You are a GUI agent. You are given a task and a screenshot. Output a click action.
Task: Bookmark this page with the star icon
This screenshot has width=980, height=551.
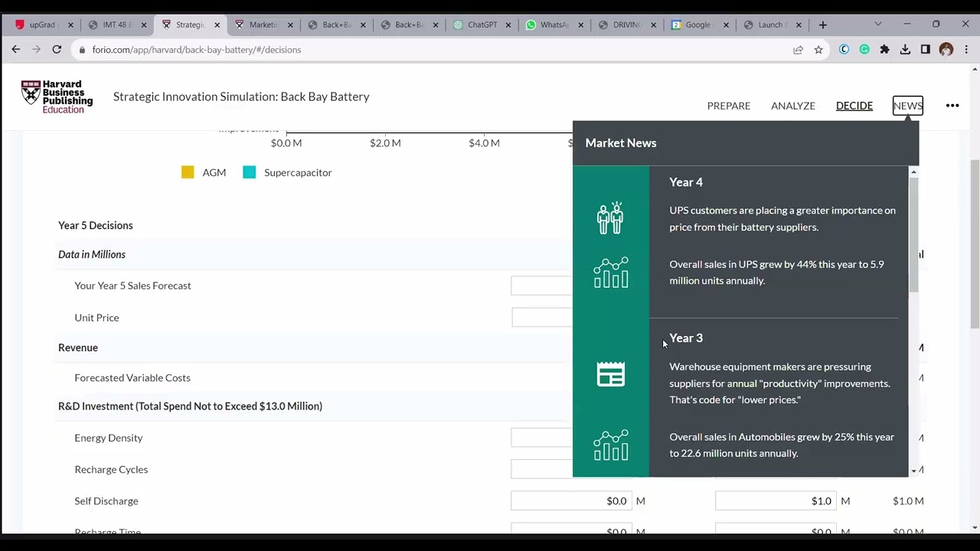[818, 50]
